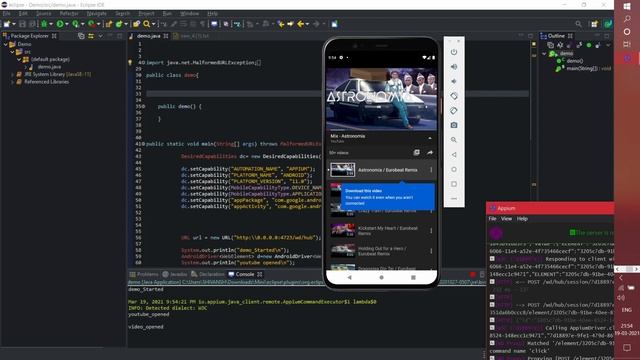
Task: Click the phone's on-screen back navigation button
Action: click(x=349, y=277)
